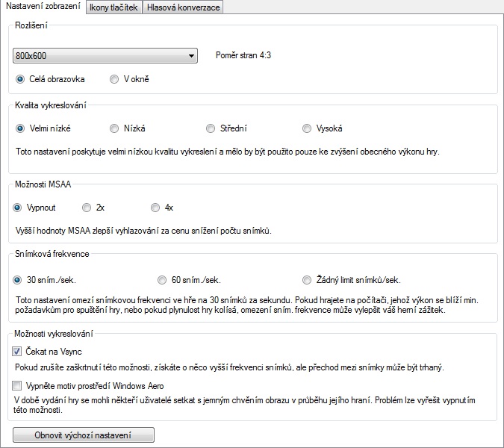Click the Poměr stran 4:3 text

tap(243, 55)
